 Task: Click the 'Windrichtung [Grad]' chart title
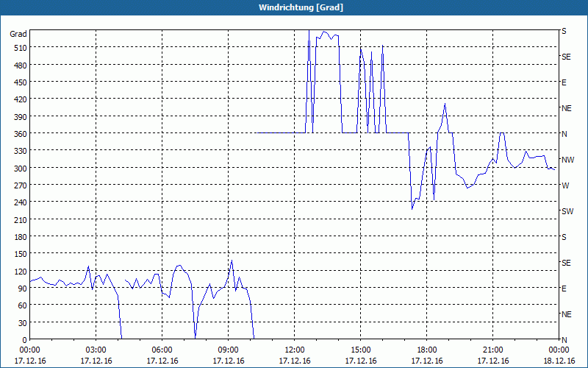tap(301, 7)
